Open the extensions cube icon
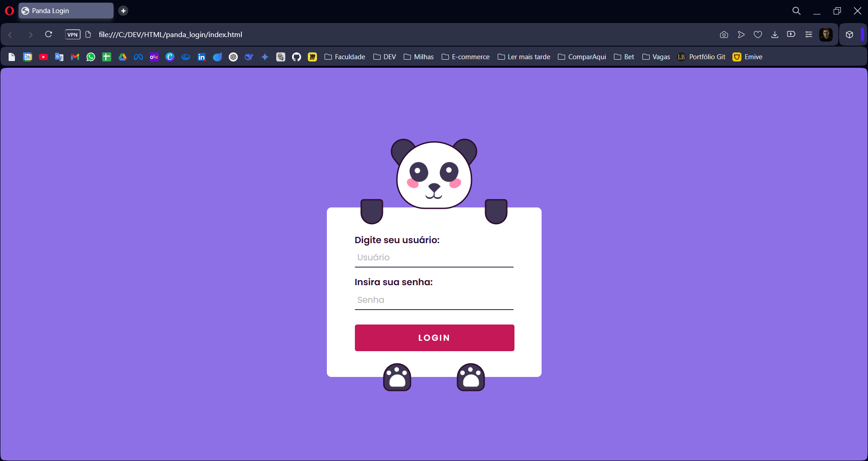This screenshot has height=461, width=868. (x=849, y=35)
